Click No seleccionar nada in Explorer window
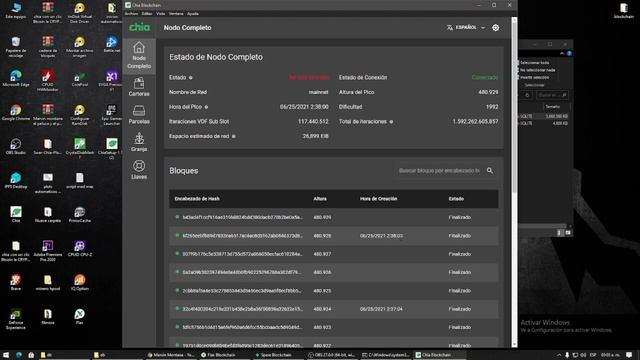This screenshot has width=640, height=360. tap(537, 70)
